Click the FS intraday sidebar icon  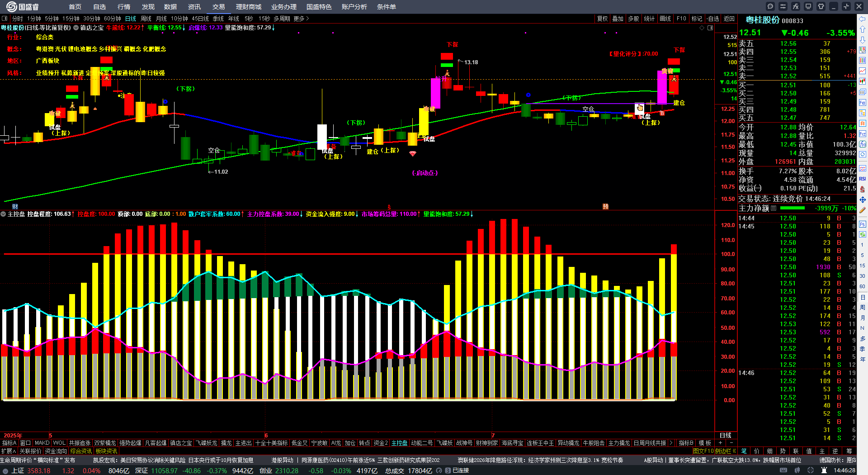863,224
